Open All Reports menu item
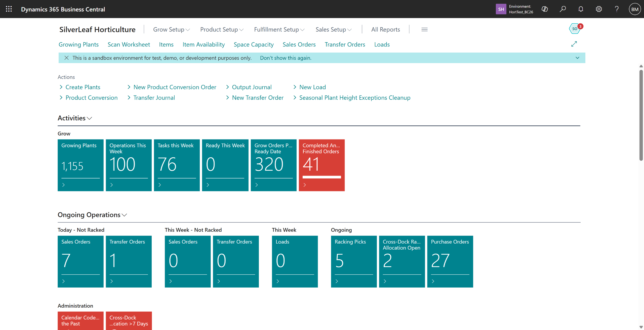This screenshot has width=644, height=330. [385, 30]
